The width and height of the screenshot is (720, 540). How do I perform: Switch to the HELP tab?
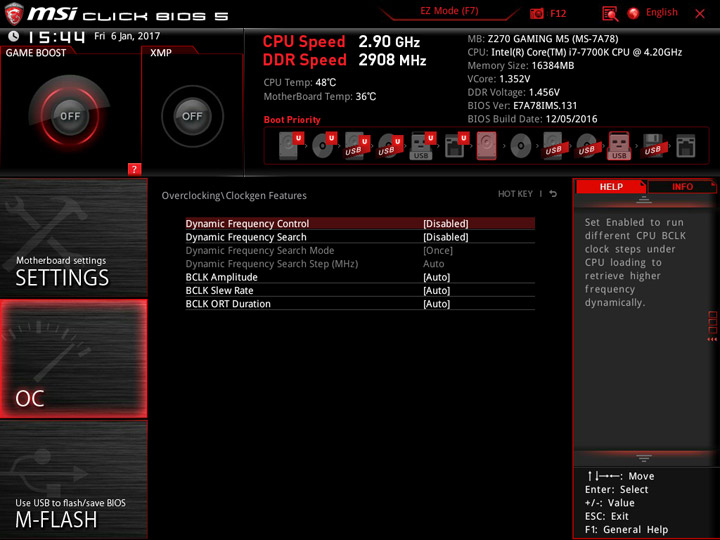pos(611,186)
